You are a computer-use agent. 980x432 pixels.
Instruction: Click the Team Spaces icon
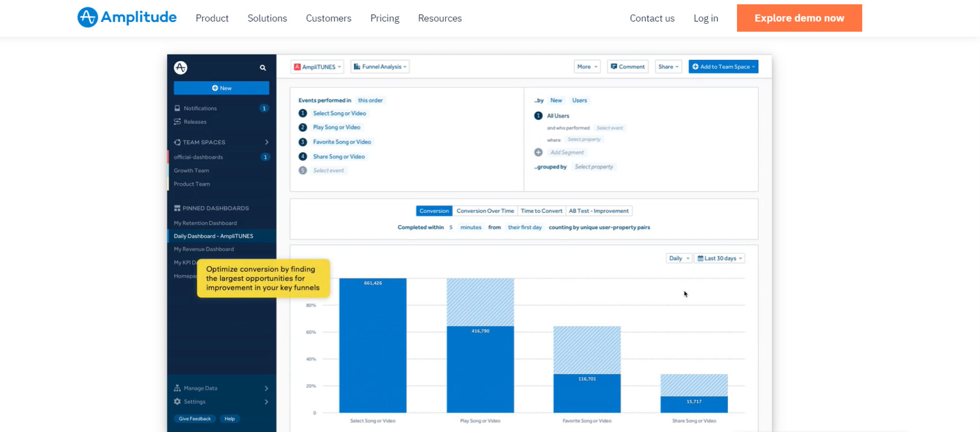coord(177,142)
